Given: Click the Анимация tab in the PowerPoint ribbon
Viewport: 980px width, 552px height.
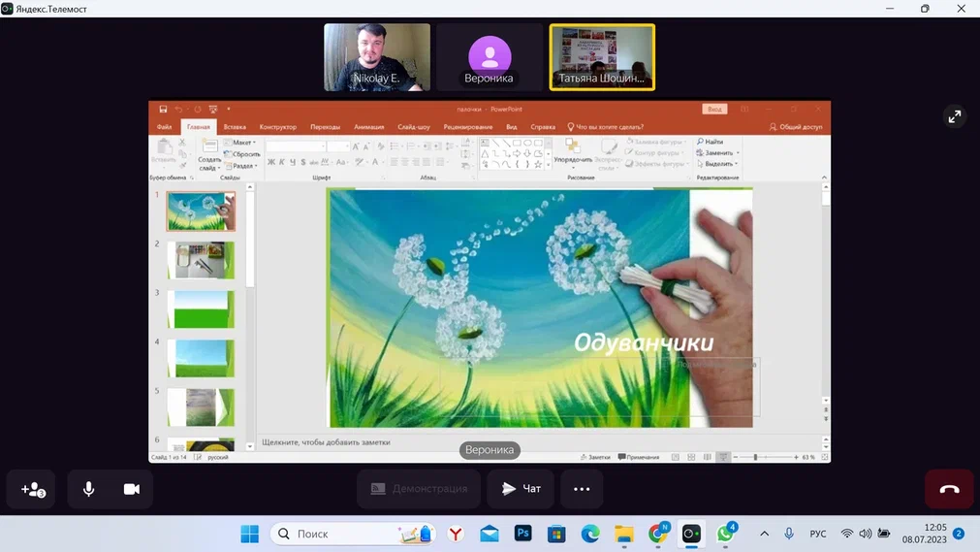Looking at the screenshot, I should 368,127.
